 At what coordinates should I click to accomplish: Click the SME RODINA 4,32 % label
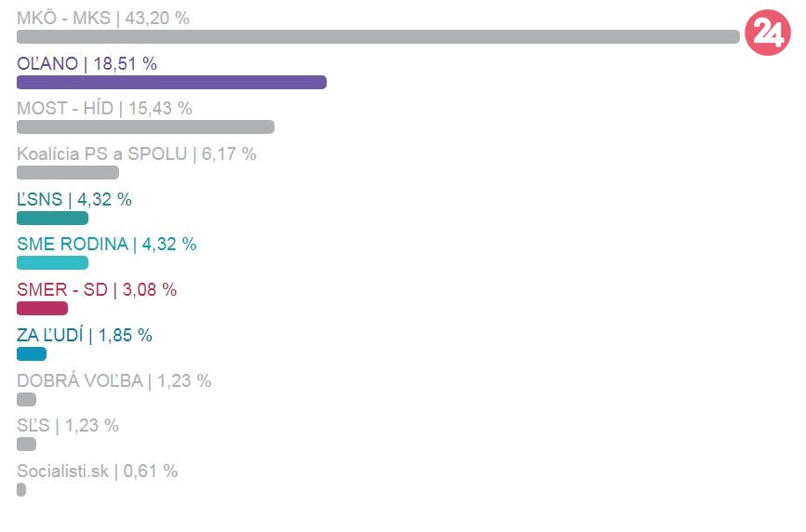point(106,245)
